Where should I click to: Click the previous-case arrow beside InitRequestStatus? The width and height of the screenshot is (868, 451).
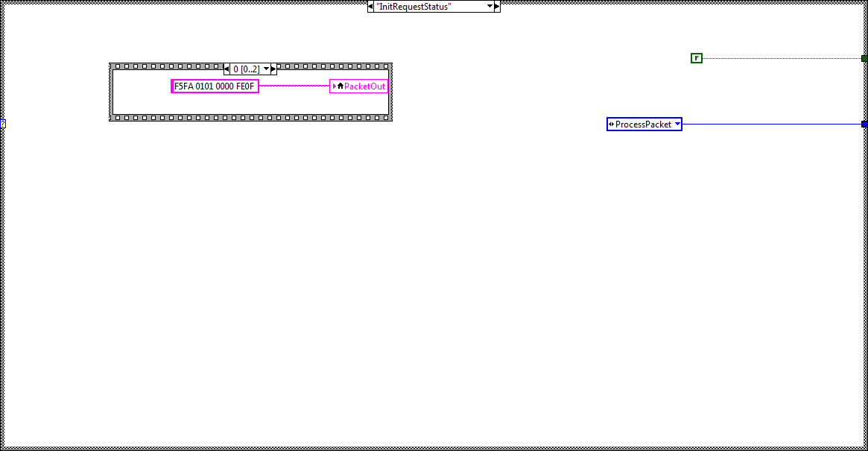tap(370, 6)
